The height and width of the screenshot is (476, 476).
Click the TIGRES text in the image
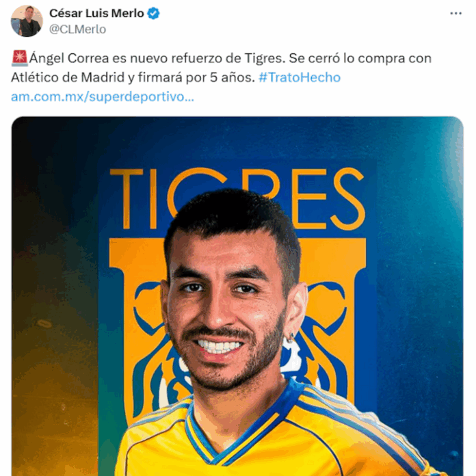(237, 198)
